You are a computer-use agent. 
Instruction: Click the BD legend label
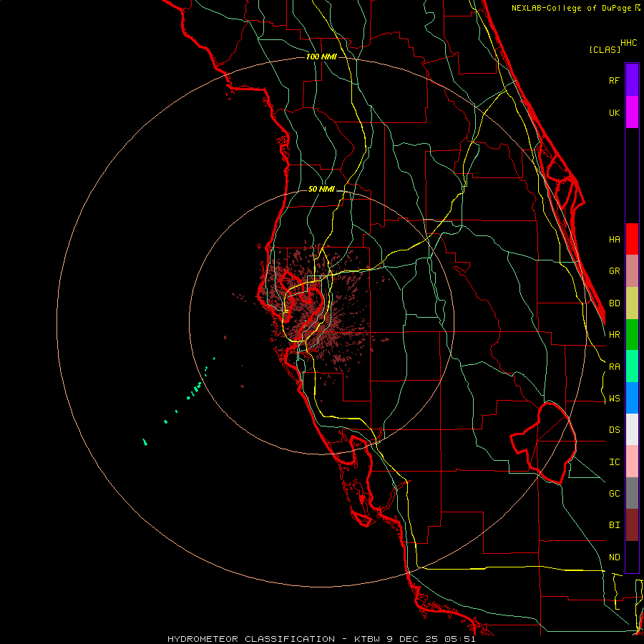coord(614,303)
